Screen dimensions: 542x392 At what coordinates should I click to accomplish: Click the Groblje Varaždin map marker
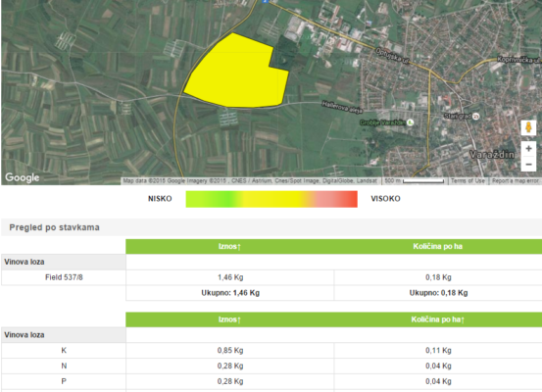(x=410, y=122)
